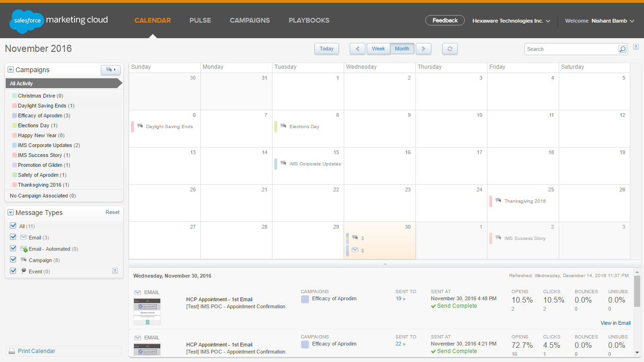644x362 pixels.
Task: Toggle the Email message type checkbox
Action: (13, 237)
